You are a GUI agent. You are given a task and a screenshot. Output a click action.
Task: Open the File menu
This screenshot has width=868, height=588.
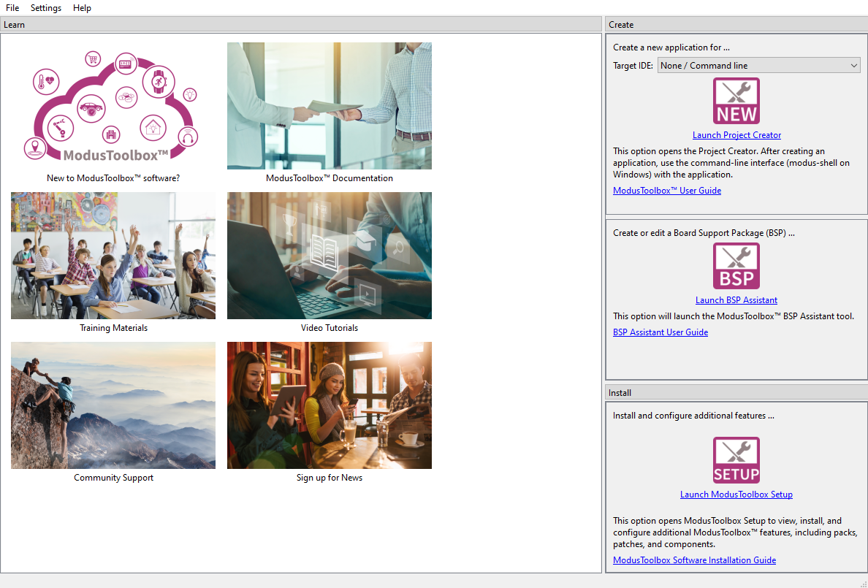[12, 8]
